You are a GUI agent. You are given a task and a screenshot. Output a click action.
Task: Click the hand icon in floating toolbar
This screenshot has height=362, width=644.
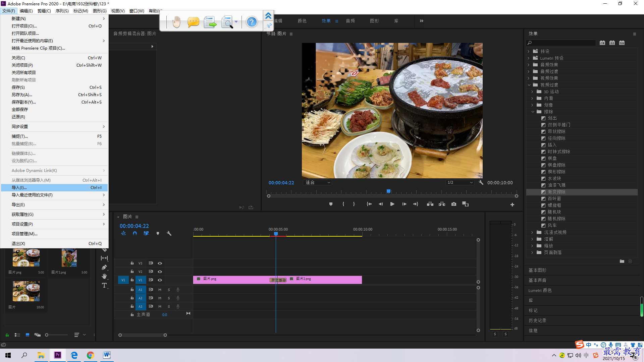click(176, 22)
